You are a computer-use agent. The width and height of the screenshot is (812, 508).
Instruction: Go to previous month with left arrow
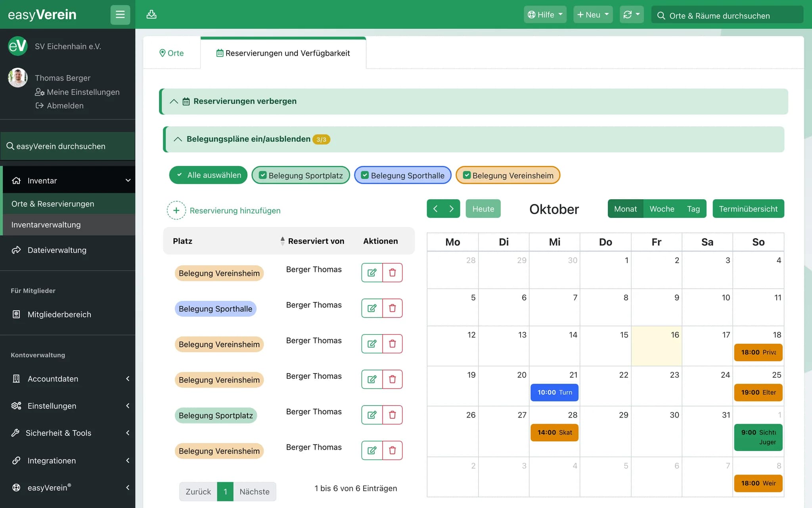tap(435, 209)
